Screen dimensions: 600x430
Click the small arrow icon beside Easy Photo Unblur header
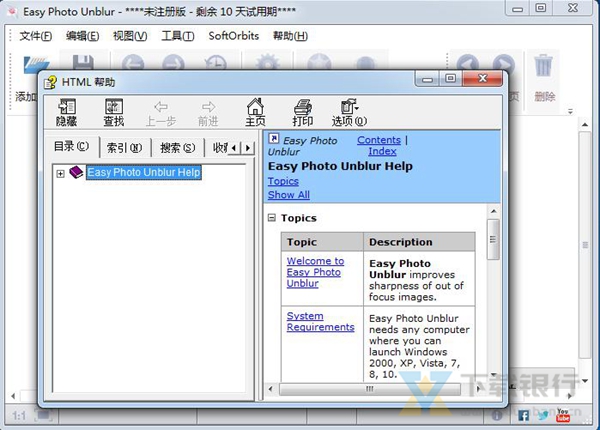click(x=274, y=138)
